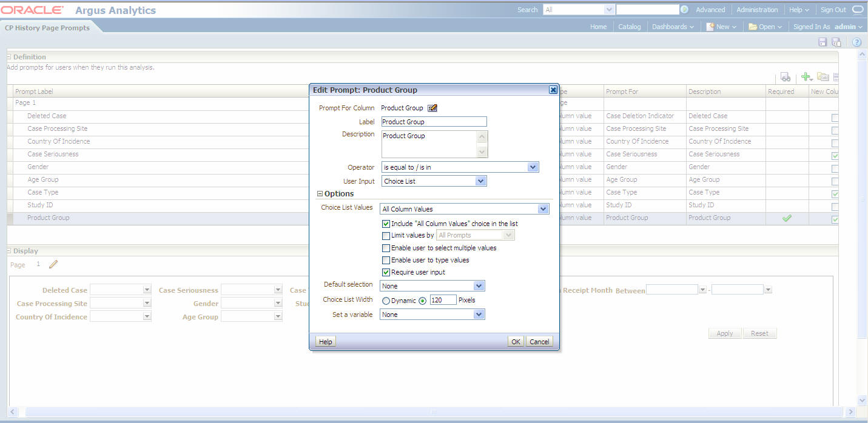The image size is (868, 423).
Task: Click the New document icon in the header
Action: (x=710, y=27)
